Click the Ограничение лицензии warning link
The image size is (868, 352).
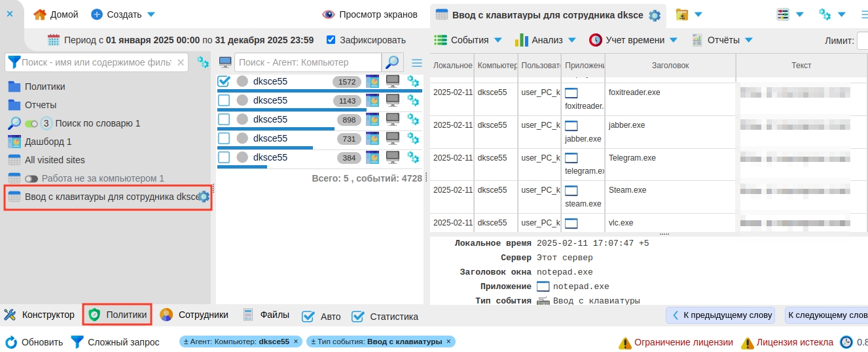tap(676, 342)
